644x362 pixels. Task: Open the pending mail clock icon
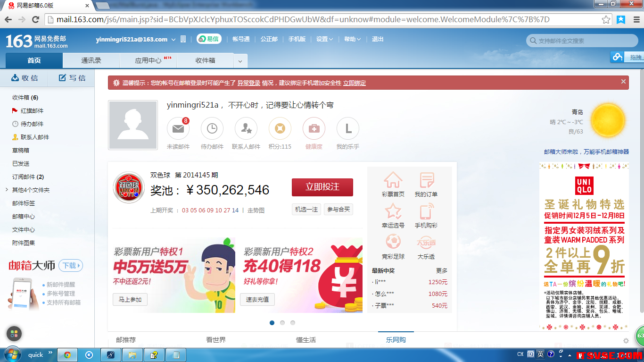pos(212,128)
